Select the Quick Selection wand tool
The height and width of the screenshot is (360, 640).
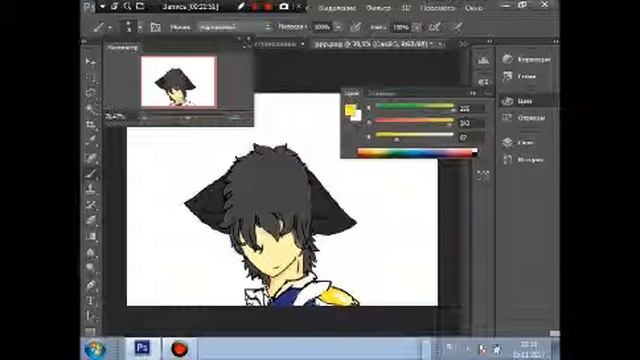click(91, 108)
